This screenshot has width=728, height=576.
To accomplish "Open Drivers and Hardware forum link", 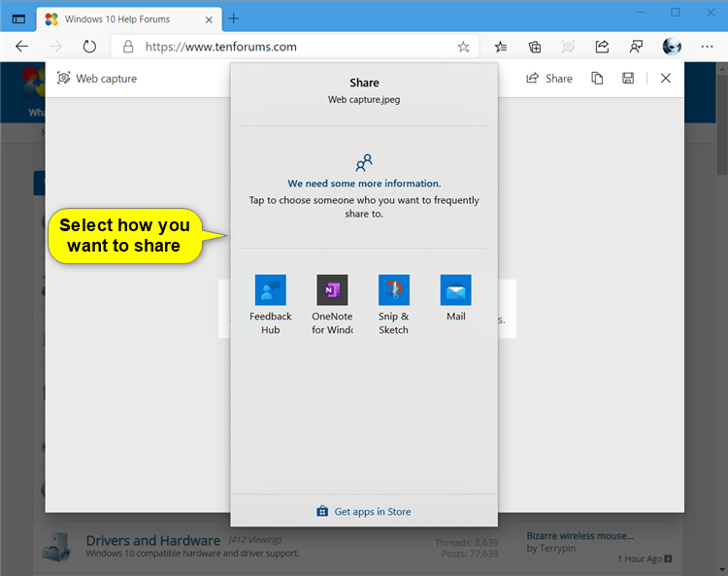I will pyautogui.click(x=152, y=541).
